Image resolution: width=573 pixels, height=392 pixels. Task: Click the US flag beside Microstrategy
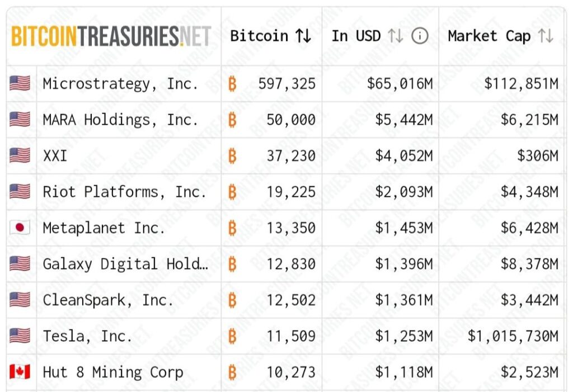click(20, 84)
